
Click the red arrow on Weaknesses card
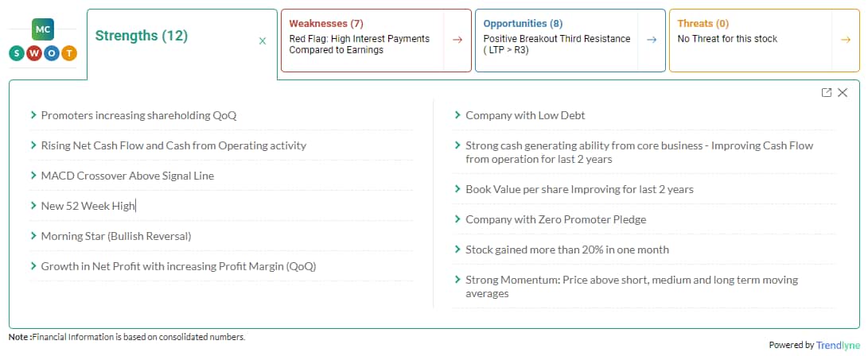tap(457, 40)
